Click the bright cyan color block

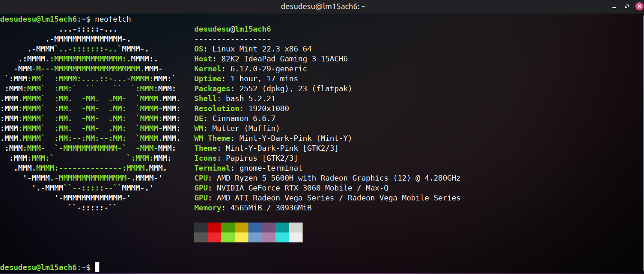coord(282,237)
